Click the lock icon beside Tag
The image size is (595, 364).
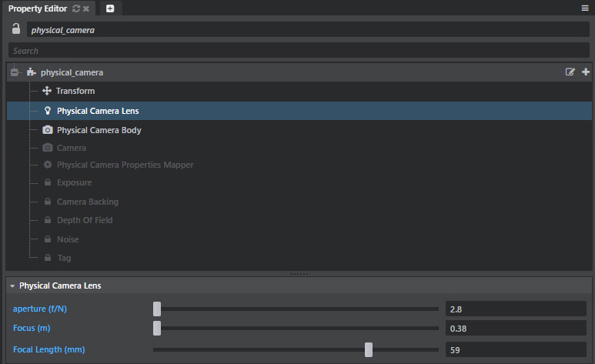click(48, 257)
